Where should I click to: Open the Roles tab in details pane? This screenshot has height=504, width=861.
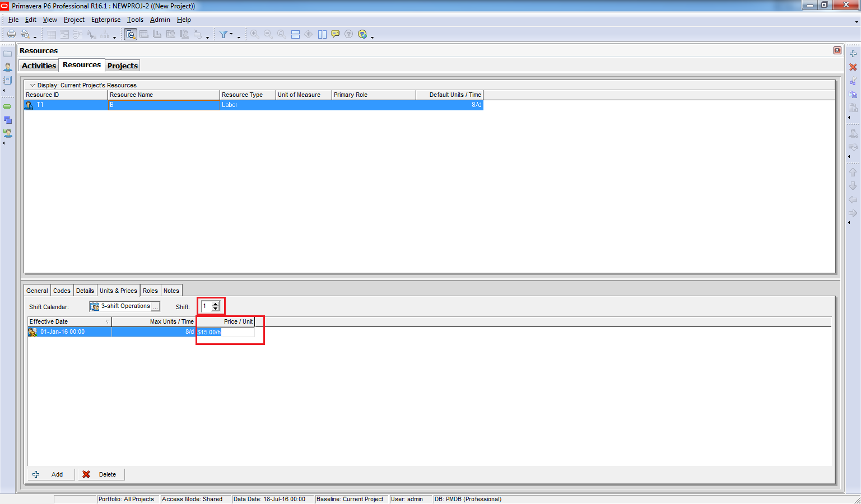click(x=150, y=291)
